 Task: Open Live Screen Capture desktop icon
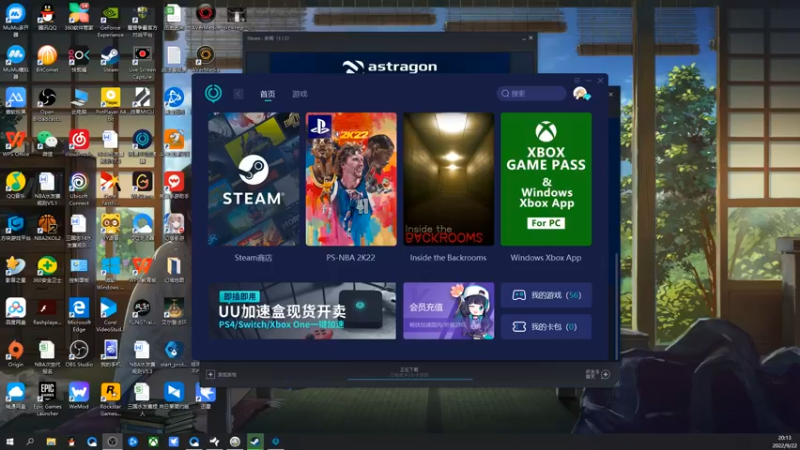pyautogui.click(x=142, y=62)
